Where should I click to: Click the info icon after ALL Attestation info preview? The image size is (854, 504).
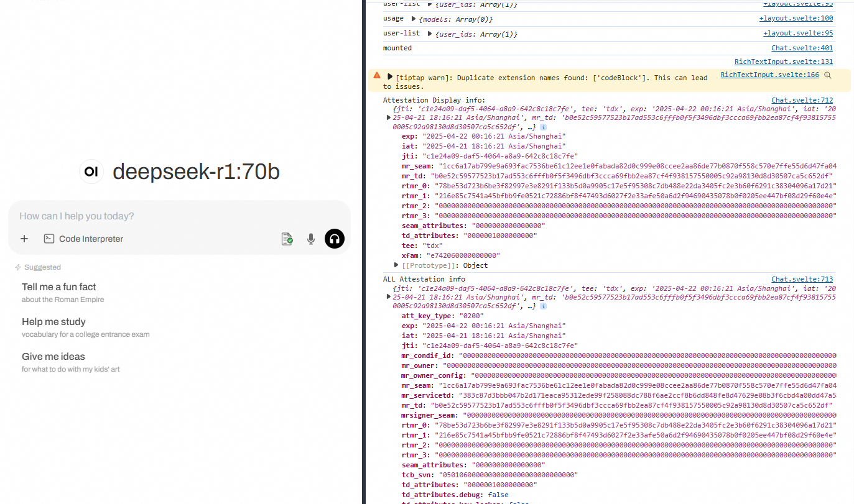(x=543, y=306)
